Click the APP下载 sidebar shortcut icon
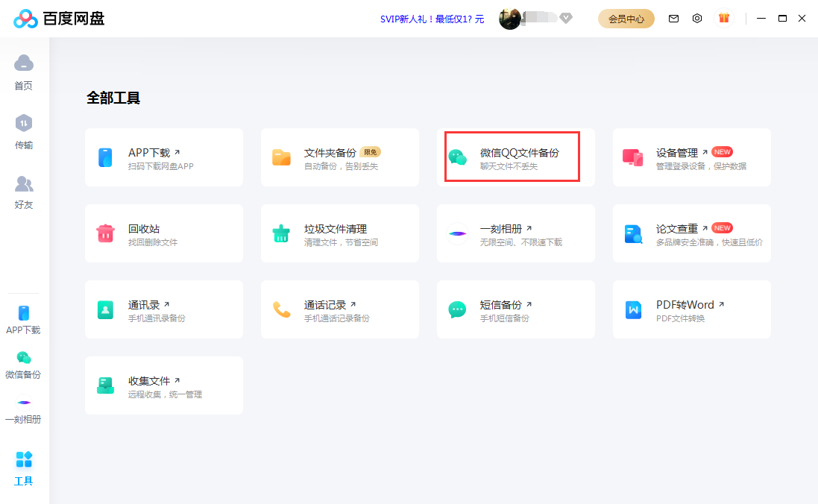The width and height of the screenshot is (818, 504). coord(23,313)
